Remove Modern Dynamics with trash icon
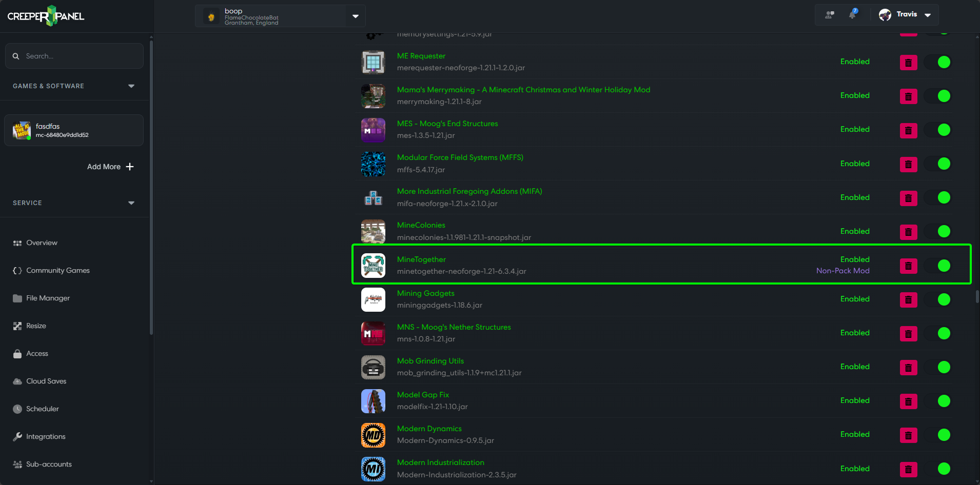 [908, 435]
